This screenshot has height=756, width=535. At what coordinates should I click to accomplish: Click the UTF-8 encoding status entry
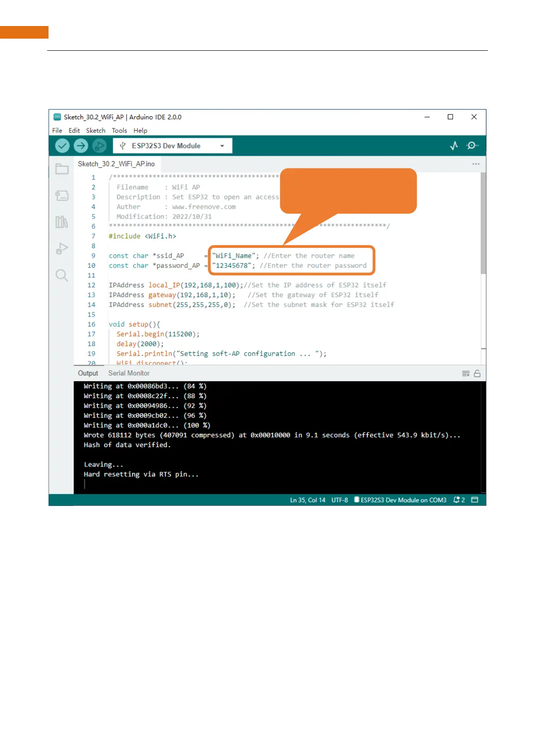[x=340, y=500]
